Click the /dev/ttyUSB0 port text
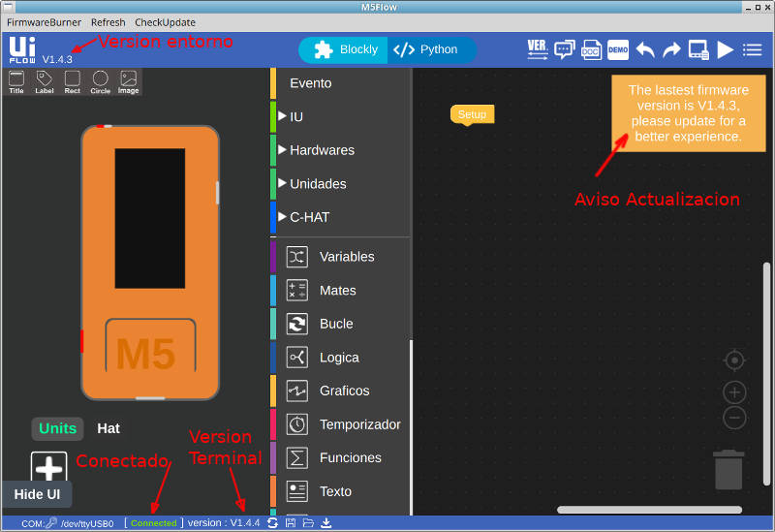This screenshot has width=775, height=532. (87, 523)
